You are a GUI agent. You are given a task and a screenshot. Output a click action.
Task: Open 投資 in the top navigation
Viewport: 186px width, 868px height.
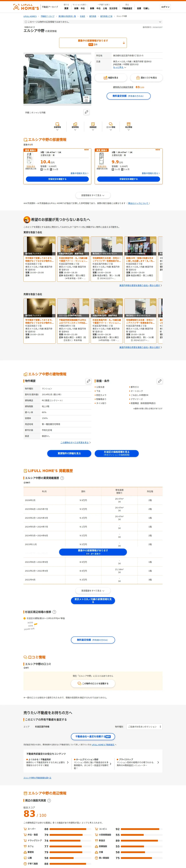139,8
